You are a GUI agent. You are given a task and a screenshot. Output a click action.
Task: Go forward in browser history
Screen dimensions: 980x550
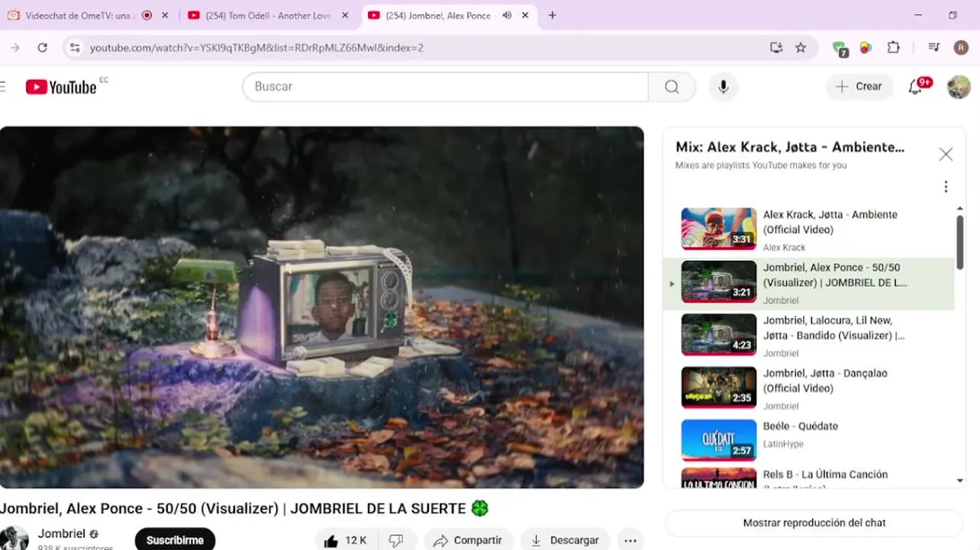[x=15, y=47]
